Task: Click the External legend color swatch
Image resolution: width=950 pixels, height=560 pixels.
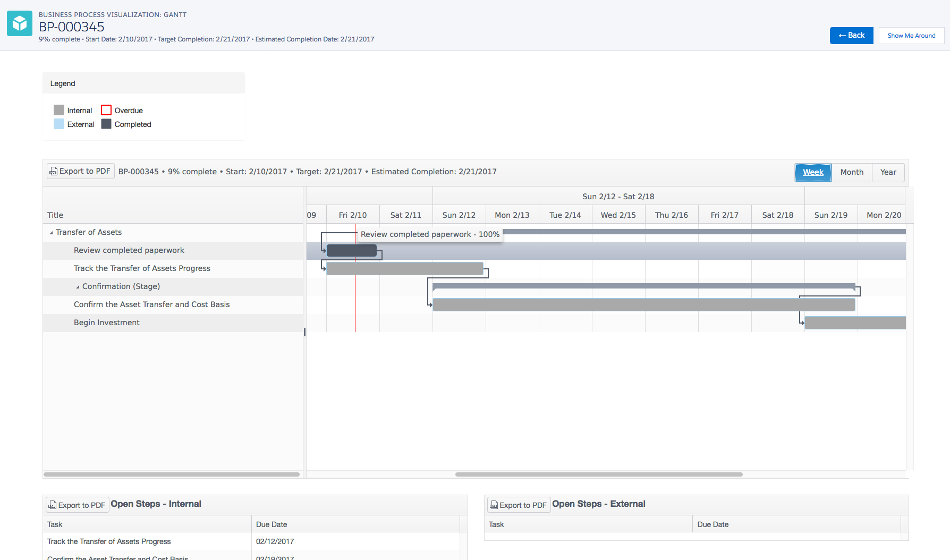Action: point(58,124)
